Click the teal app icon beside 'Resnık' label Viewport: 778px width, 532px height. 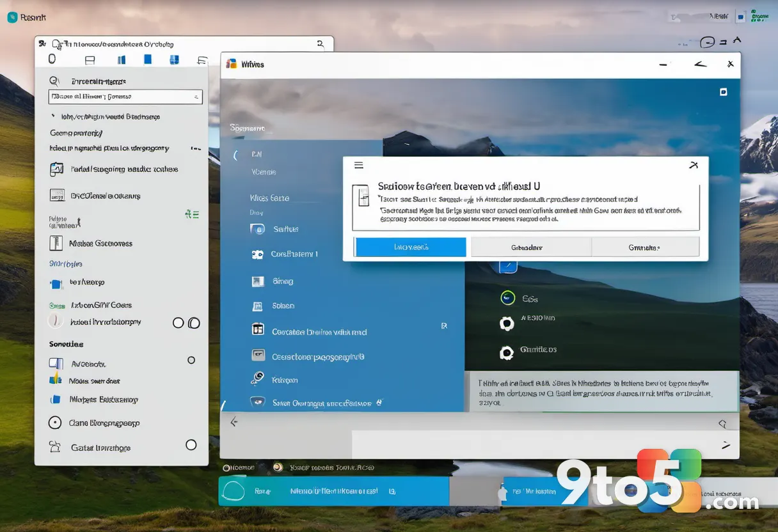pyautogui.click(x=12, y=17)
